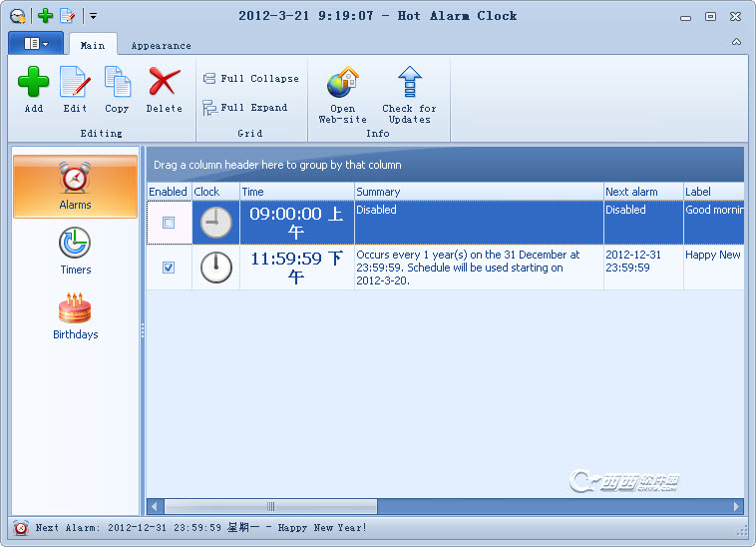This screenshot has width=756, height=547.
Task: Close the Hot Alarm Clock window
Action: pyautogui.click(x=735, y=16)
